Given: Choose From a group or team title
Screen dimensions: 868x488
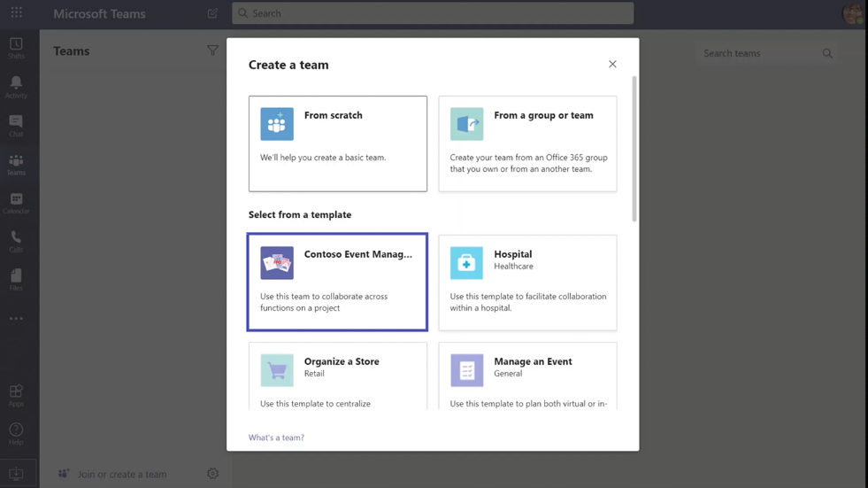Looking at the screenshot, I should click(x=543, y=115).
